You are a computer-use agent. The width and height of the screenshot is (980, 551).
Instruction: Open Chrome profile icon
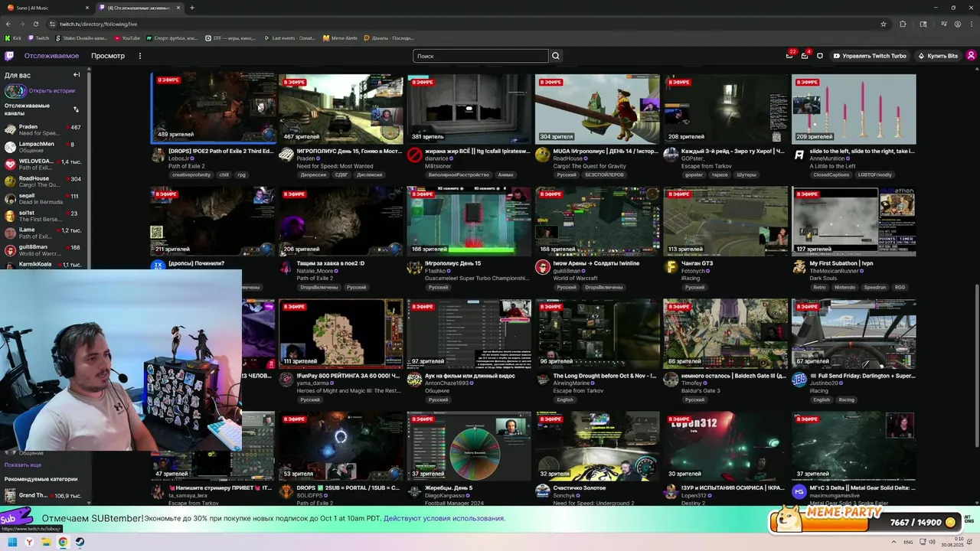958,24
